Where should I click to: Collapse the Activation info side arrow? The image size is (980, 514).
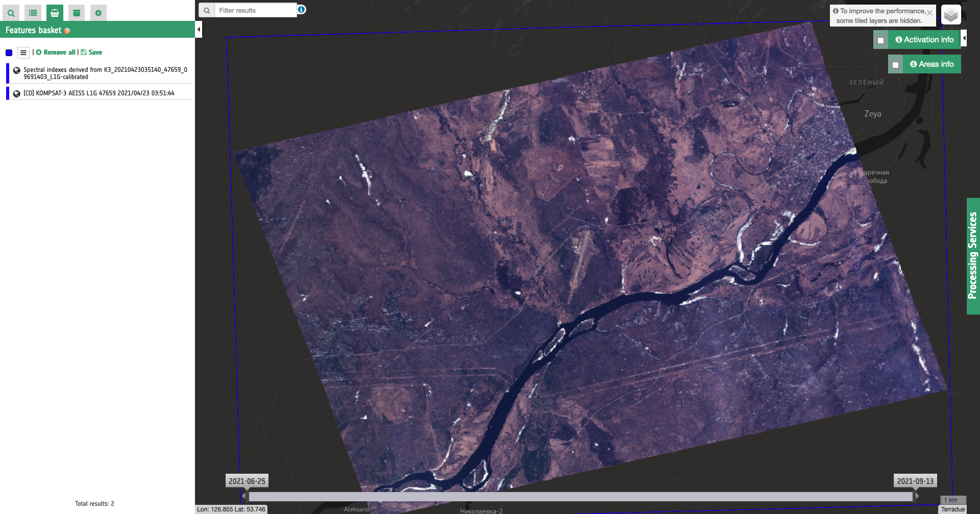tap(964, 38)
